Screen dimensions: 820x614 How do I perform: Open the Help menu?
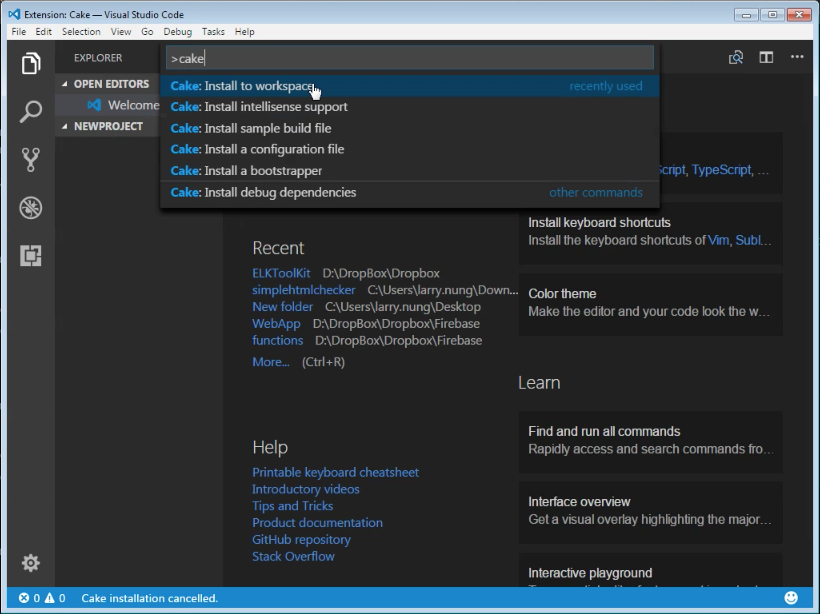click(x=244, y=32)
